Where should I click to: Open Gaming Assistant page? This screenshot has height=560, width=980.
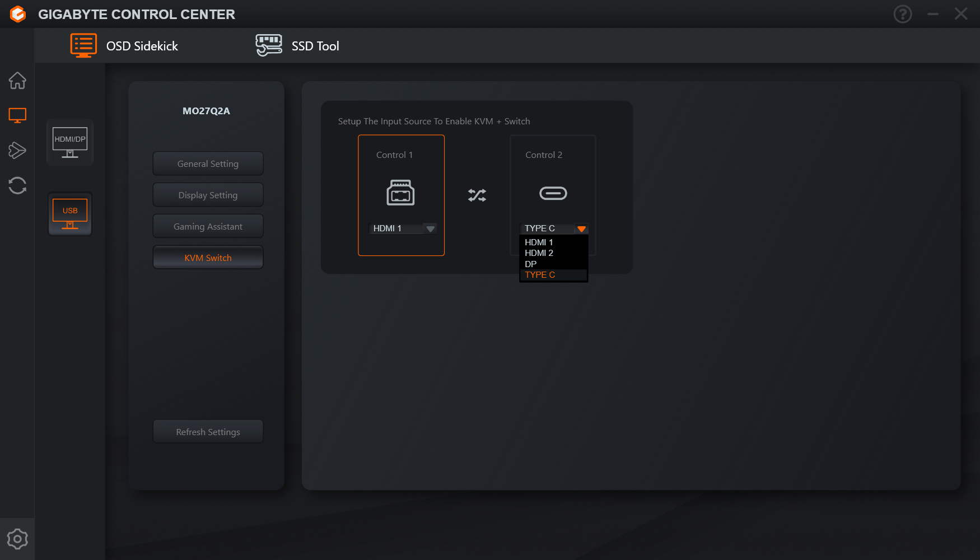click(208, 226)
